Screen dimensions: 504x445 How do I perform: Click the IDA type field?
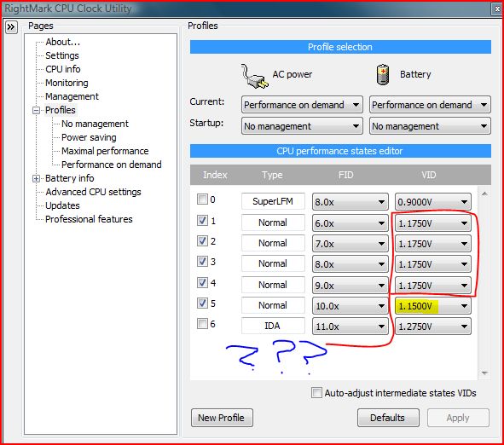pos(273,327)
